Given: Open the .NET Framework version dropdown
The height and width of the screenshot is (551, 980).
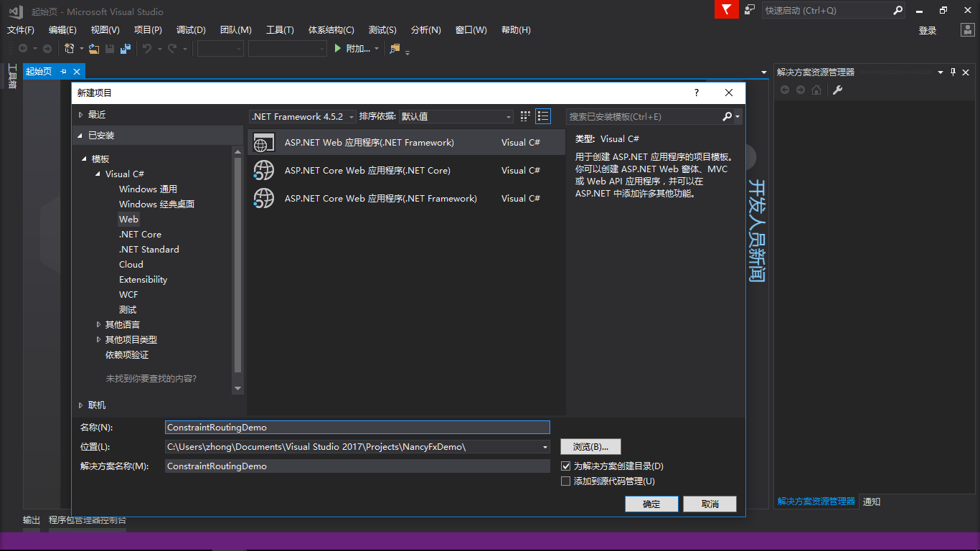Looking at the screenshot, I should click(303, 116).
